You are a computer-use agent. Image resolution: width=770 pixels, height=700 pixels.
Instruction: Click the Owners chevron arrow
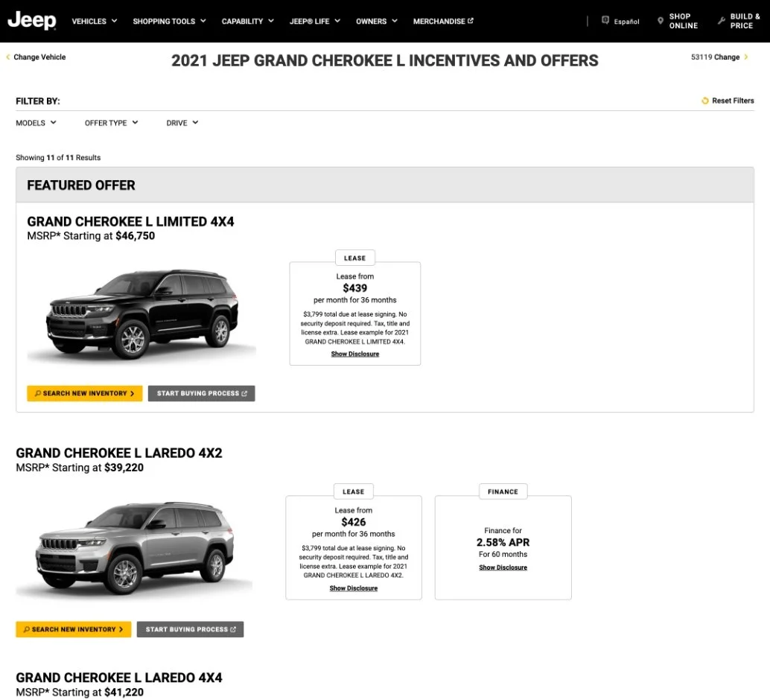point(395,21)
